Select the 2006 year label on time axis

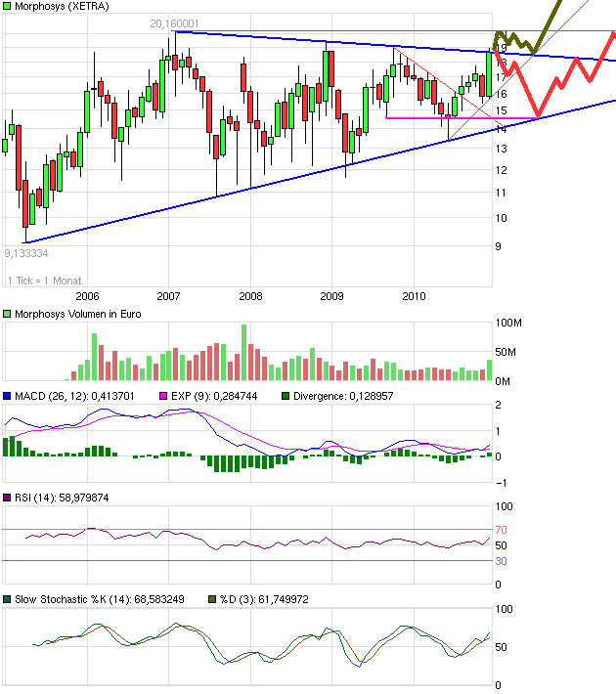[x=87, y=295]
